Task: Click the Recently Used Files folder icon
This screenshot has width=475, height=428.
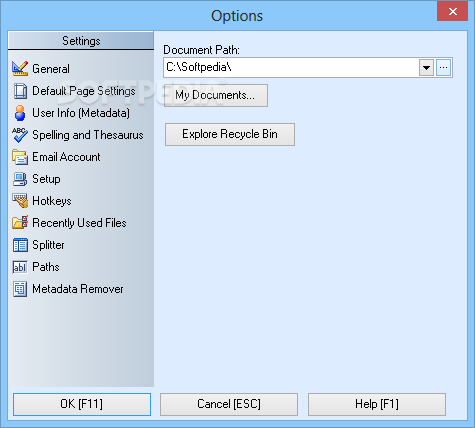Action: (20, 223)
